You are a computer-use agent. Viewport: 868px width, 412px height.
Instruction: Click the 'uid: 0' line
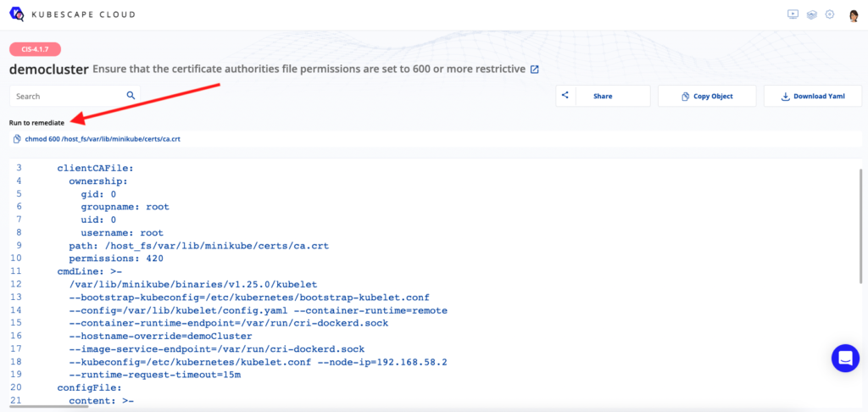pyautogui.click(x=98, y=220)
